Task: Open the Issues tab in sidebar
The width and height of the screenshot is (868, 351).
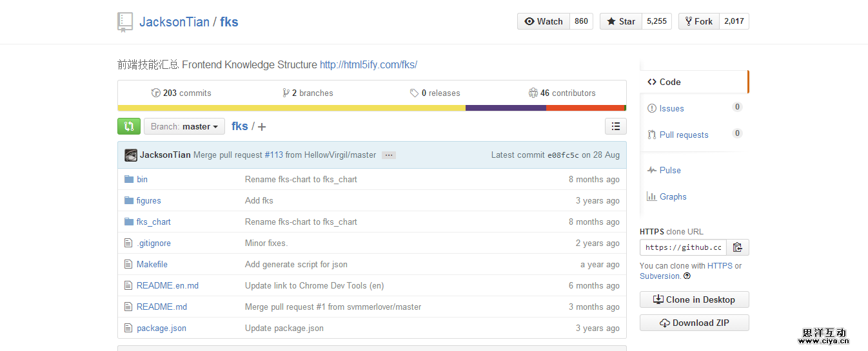Action: (671, 108)
